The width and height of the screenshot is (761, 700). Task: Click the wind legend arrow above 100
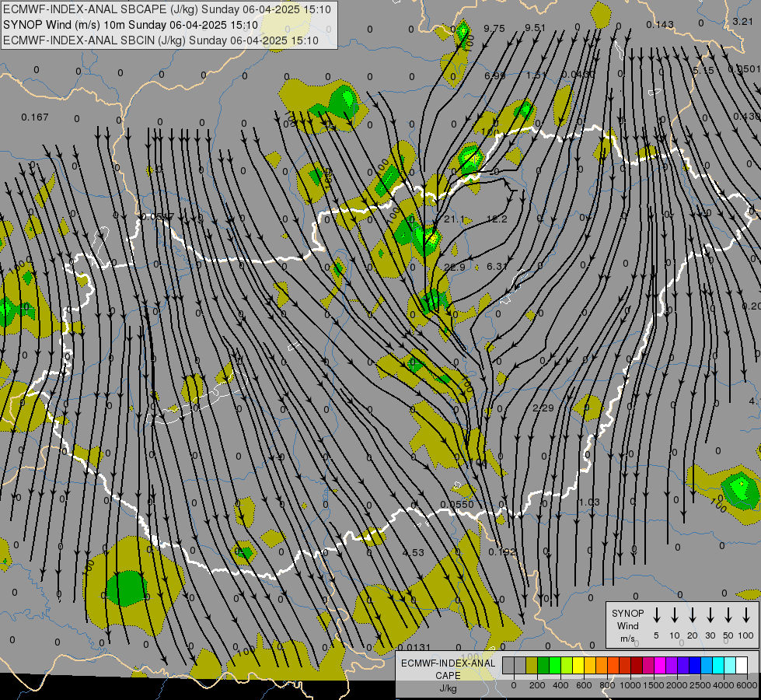pyautogui.click(x=746, y=615)
